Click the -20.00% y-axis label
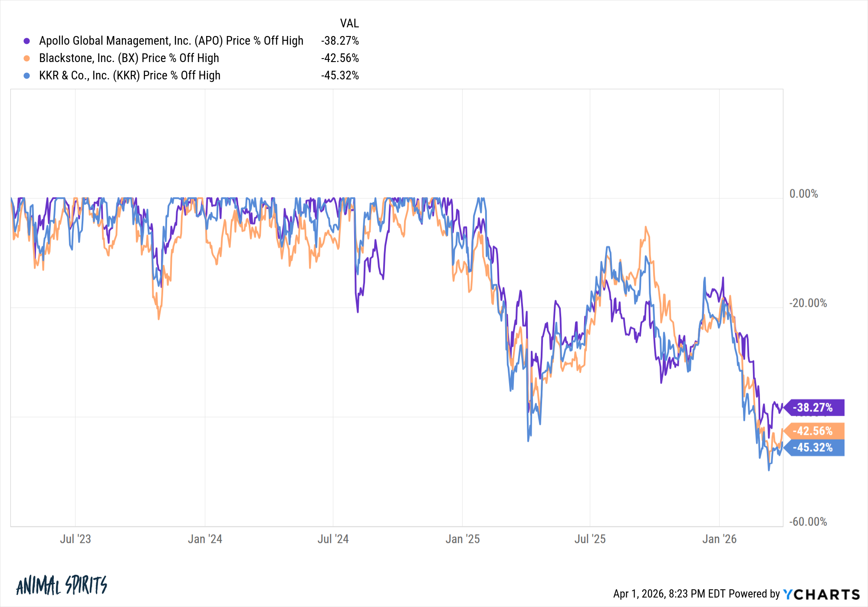This screenshot has width=868, height=607. pos(808,303)
